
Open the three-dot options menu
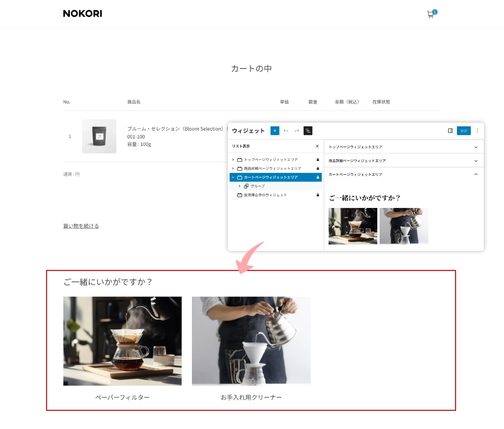477,131
